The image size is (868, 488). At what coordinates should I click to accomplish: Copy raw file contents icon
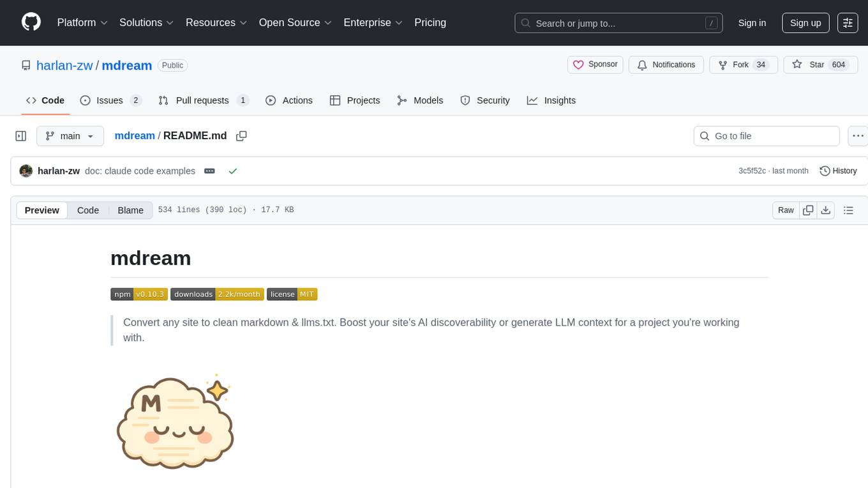(x=808, y=210)
